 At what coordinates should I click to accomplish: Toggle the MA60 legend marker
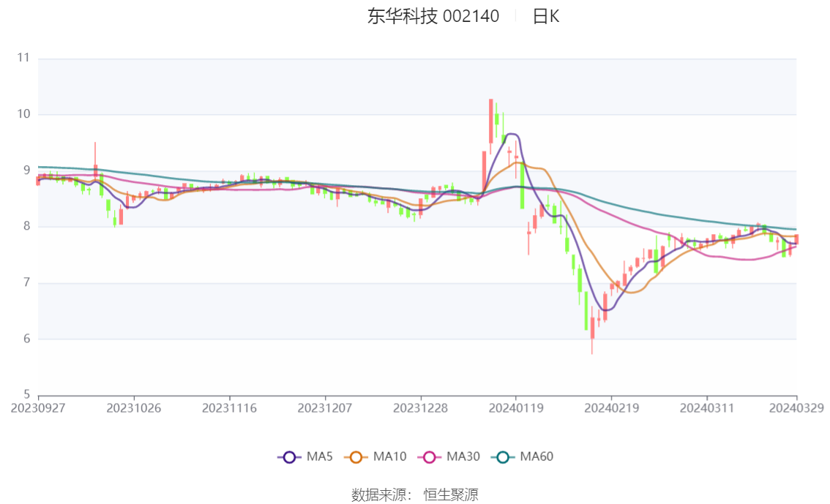tap(503, 457)
